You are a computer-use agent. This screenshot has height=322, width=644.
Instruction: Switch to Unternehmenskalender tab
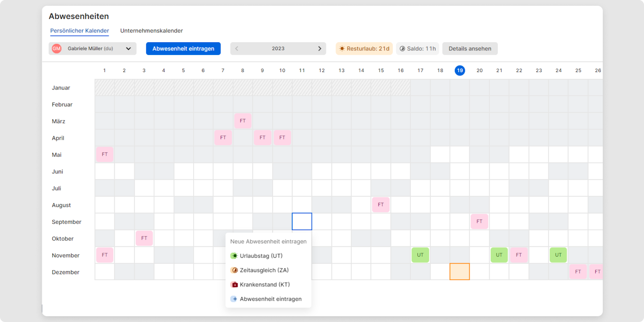click(x=152, y=31)
